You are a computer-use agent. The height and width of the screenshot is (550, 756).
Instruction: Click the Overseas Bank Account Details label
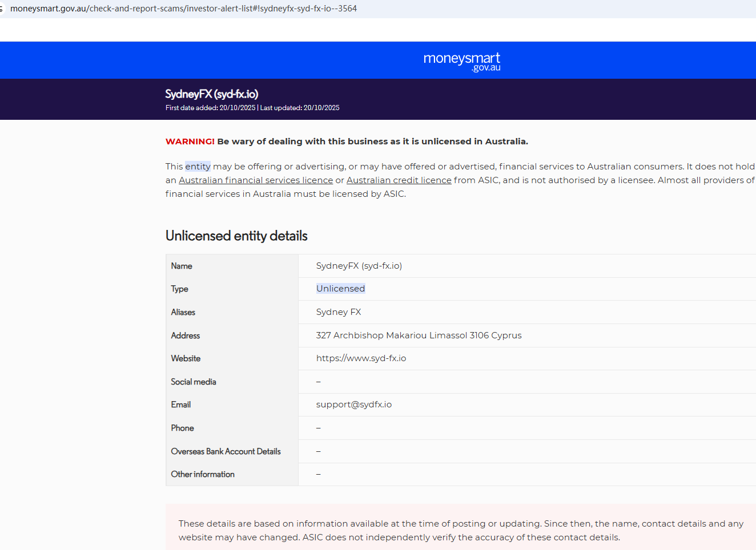(226, 451)
